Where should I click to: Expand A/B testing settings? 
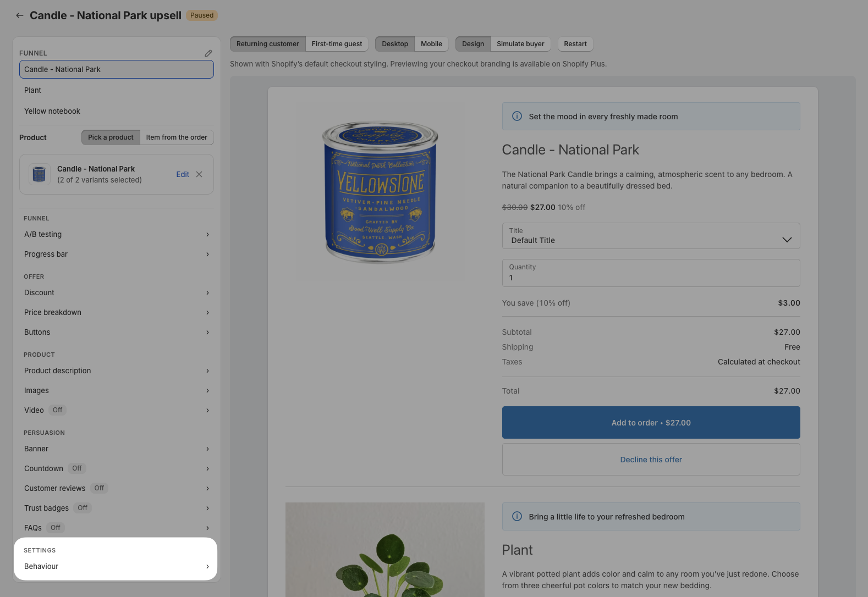[117, 234]
